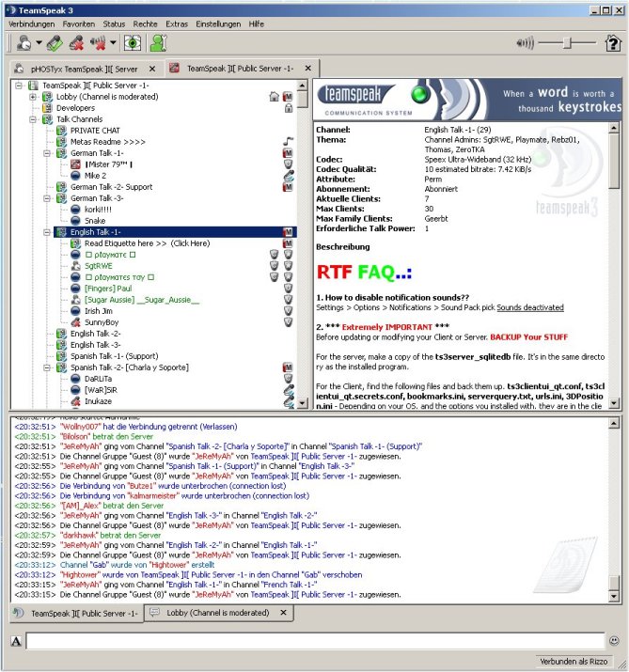Select user korki!!!!
Viewport: 629px width, 672px height.
coord(98,210)
